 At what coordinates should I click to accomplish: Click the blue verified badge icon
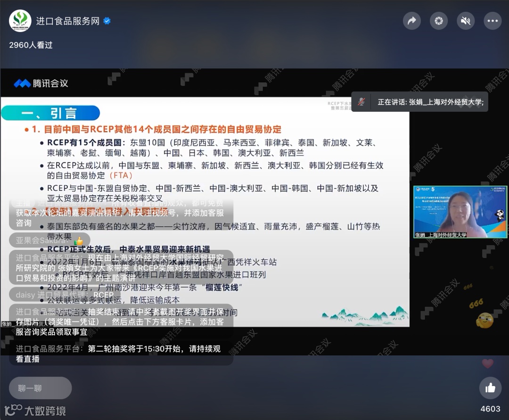click(x=107, y=21)
